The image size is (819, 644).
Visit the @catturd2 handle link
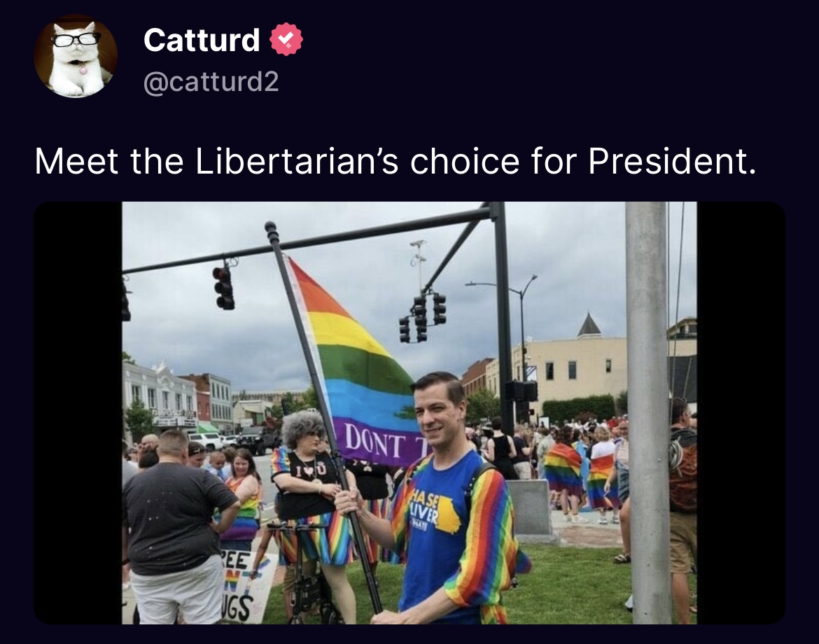(x=211, y=82)
